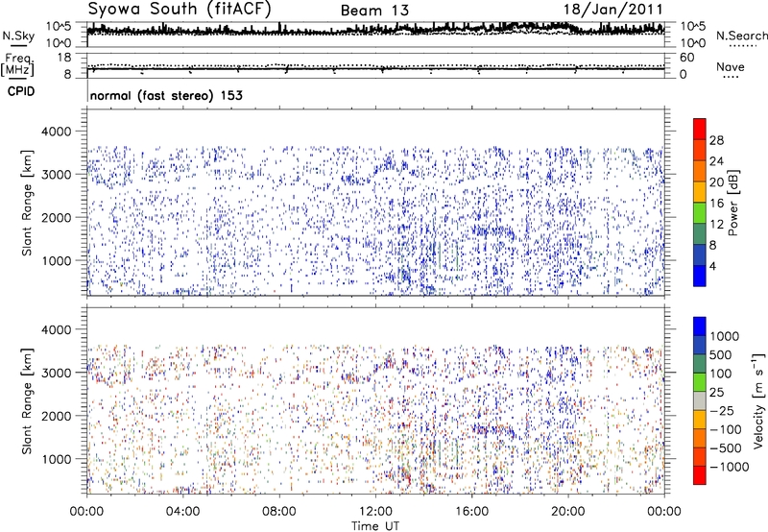Click the "-25" velocity colorbar label

click(x=722, y=411)
